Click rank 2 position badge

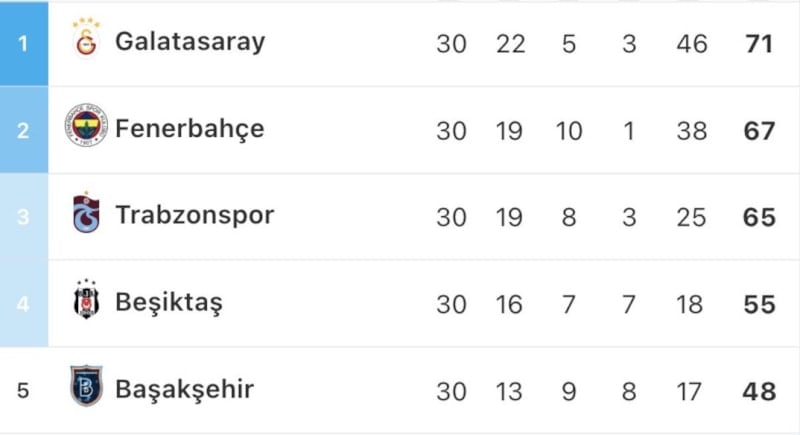(24, 130)
